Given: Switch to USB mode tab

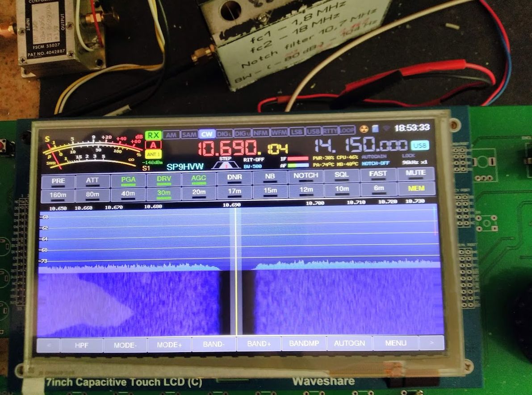Looking at the screenshot, I should (313, 132).
